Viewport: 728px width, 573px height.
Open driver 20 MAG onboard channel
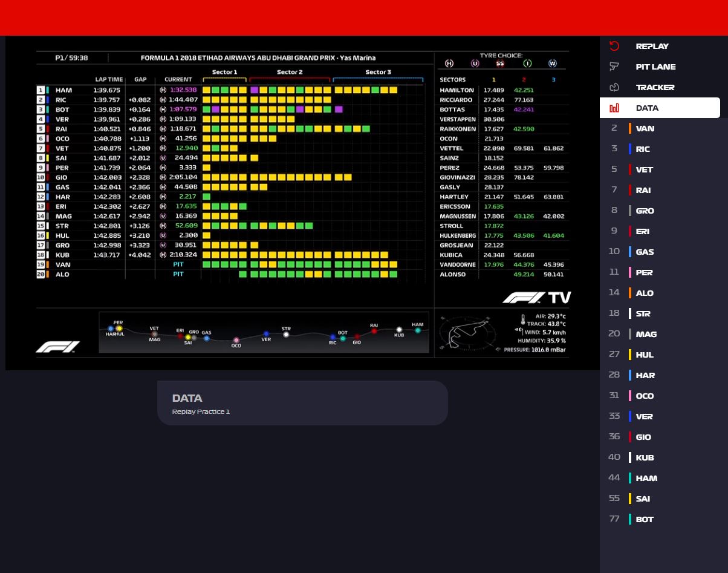pos(664,334)
